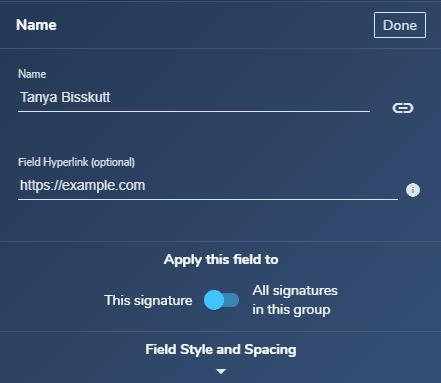441x383 pixels.
Task: Click the darker track end of the toggle
Action: point(232,300)
